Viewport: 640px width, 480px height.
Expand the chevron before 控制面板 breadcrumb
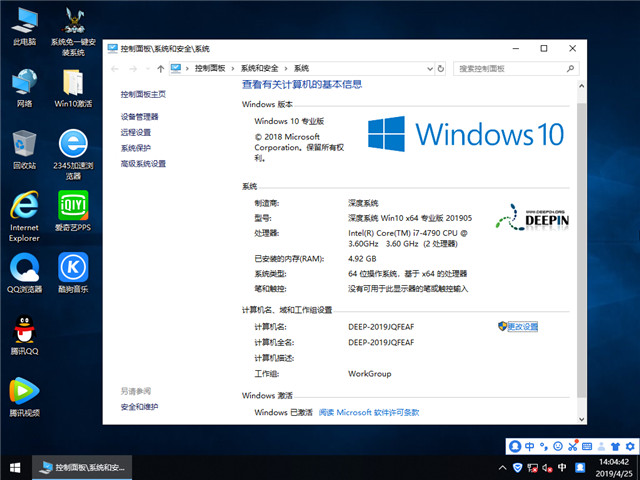(187, 69)
